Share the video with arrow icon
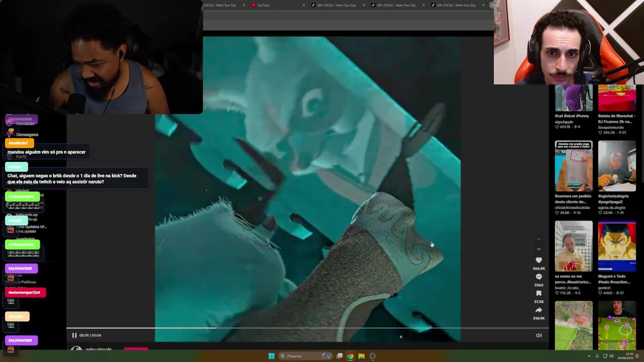644x362 pixels. click(x=538, y=310)
